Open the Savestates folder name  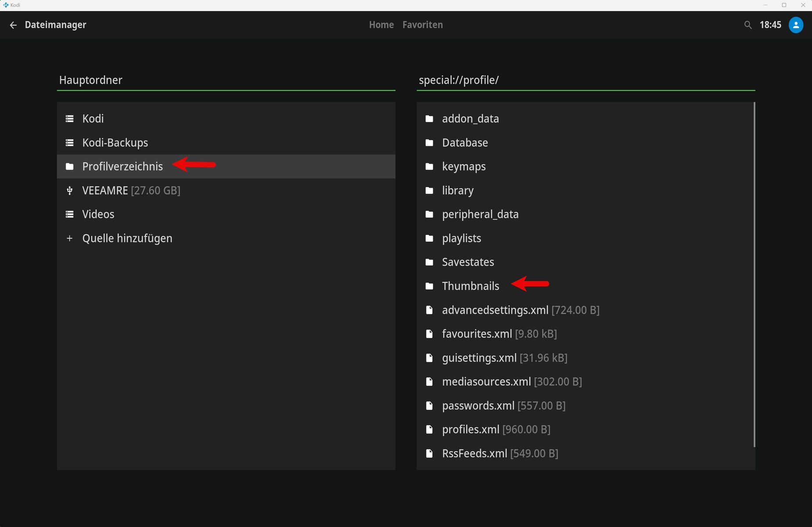click(x=468, y=262)
